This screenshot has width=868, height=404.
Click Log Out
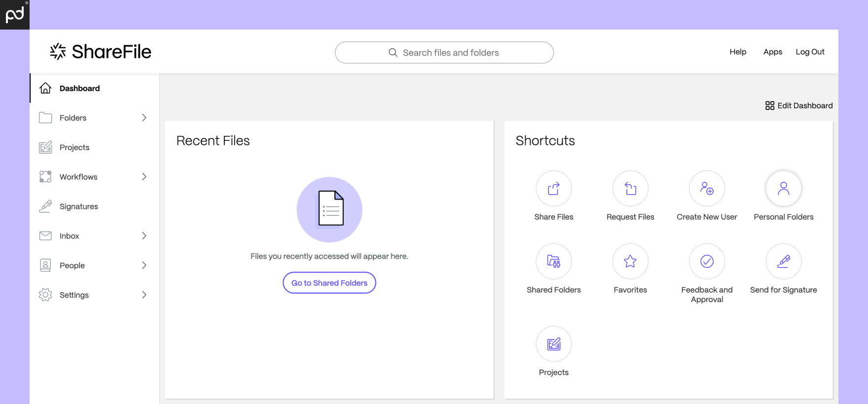coord(810,52)
